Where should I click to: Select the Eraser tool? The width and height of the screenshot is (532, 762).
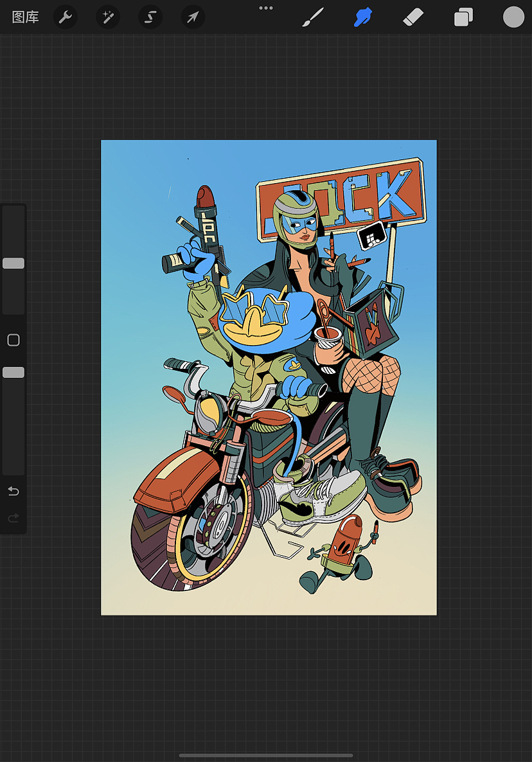pyautogui.click(x=413, y=17)
